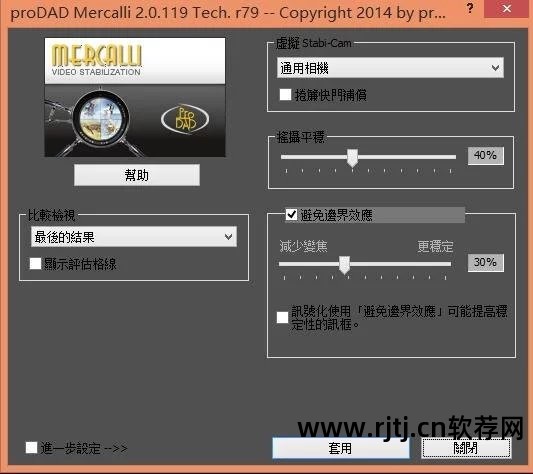Viewport: 533px width, 474px height.
Task: Click the 減少變焦 label
Action: click(x=304, y=246)
